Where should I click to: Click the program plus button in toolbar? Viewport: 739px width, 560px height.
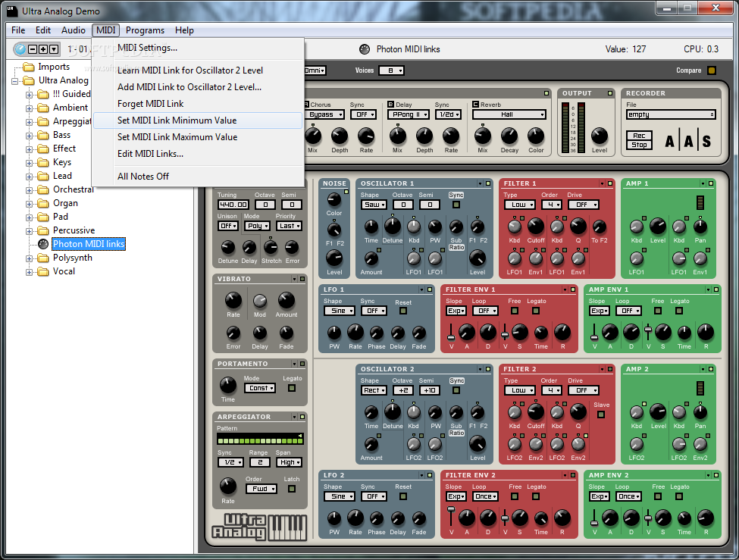click(x=43, y=49)
